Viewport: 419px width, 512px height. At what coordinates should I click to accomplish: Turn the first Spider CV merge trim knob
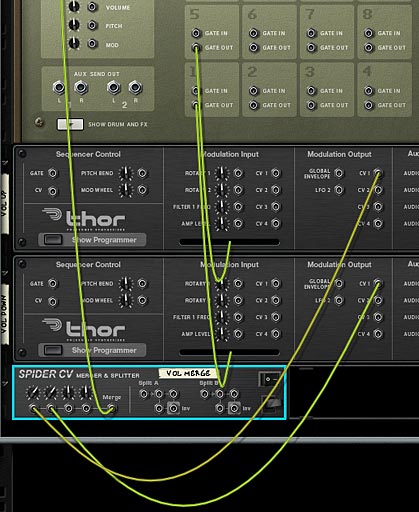point(33,393)
